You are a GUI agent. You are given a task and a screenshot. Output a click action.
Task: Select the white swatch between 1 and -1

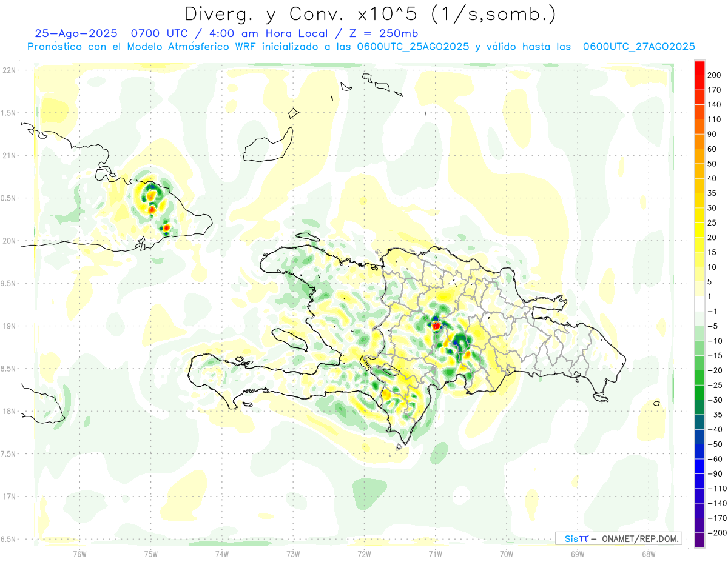point(700,304)
